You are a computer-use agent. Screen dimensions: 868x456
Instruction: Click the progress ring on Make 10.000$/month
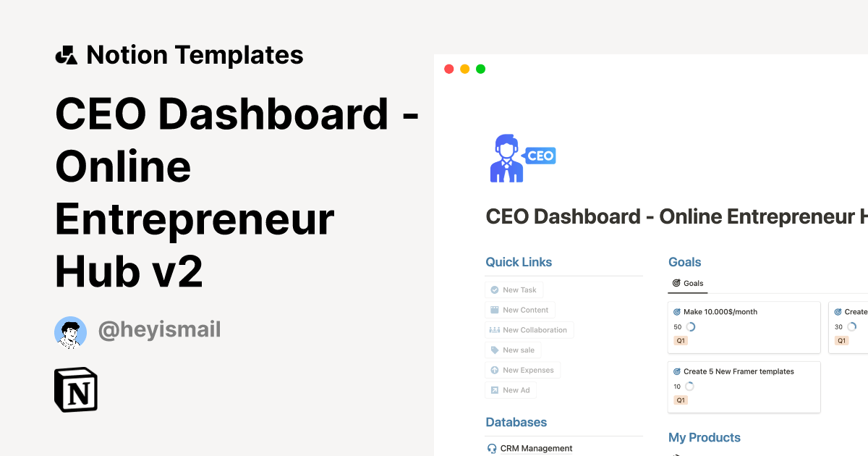click(690, 327)
